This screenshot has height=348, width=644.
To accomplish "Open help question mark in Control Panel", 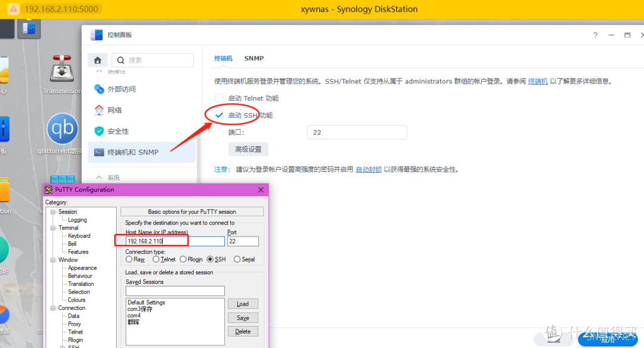I will [595, 35].
